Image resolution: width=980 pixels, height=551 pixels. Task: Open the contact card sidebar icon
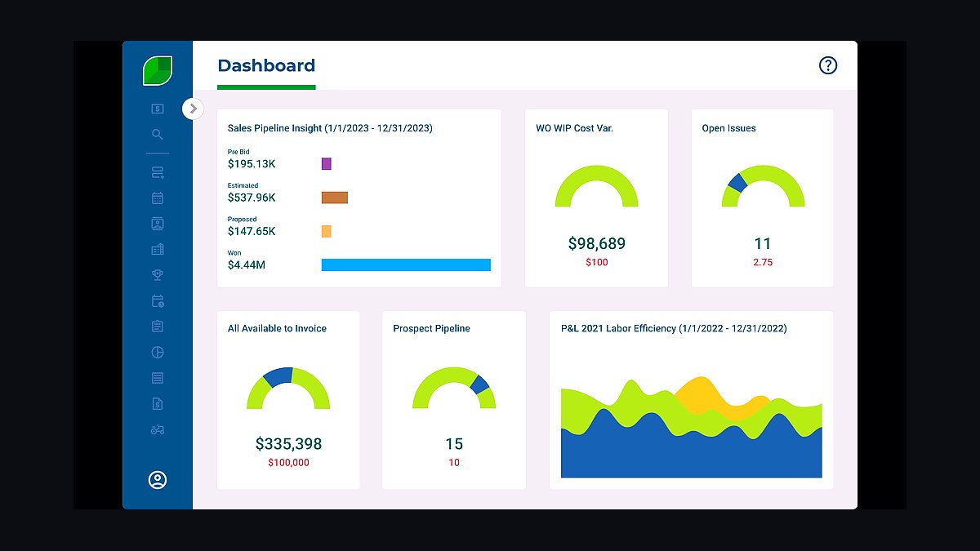tap(158, 224)
